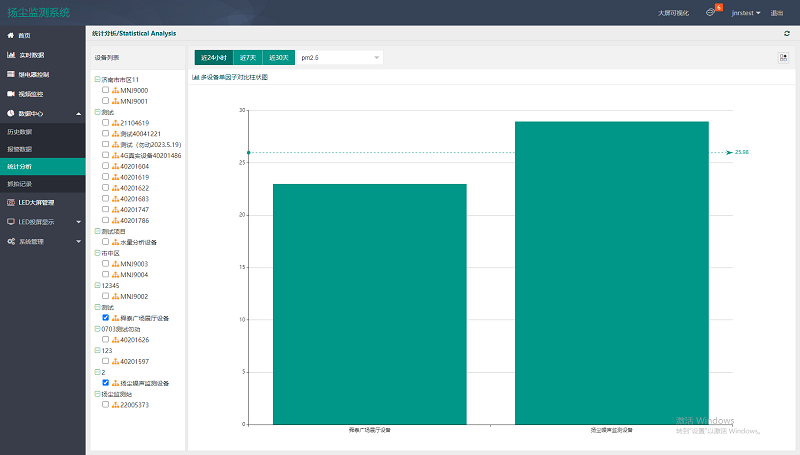Switch to the 近7天 tab
The width and height of the screenshot is (800, 455).
pos(248,58)
